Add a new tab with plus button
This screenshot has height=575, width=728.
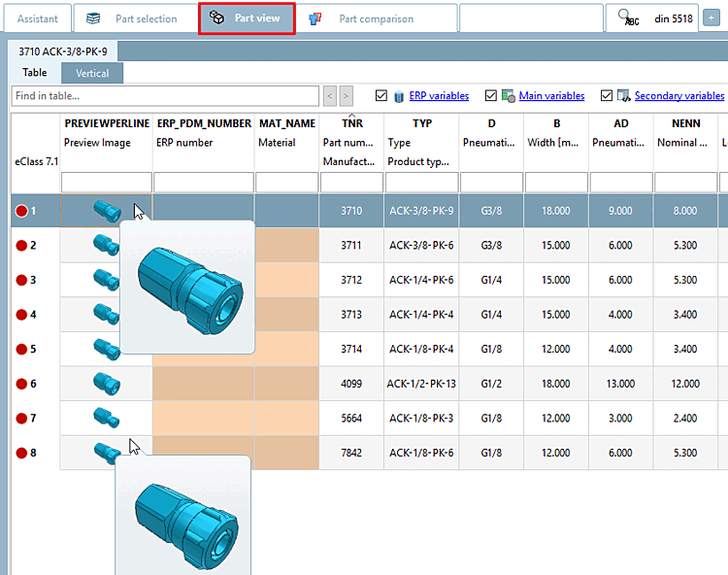tap(711, 18)
